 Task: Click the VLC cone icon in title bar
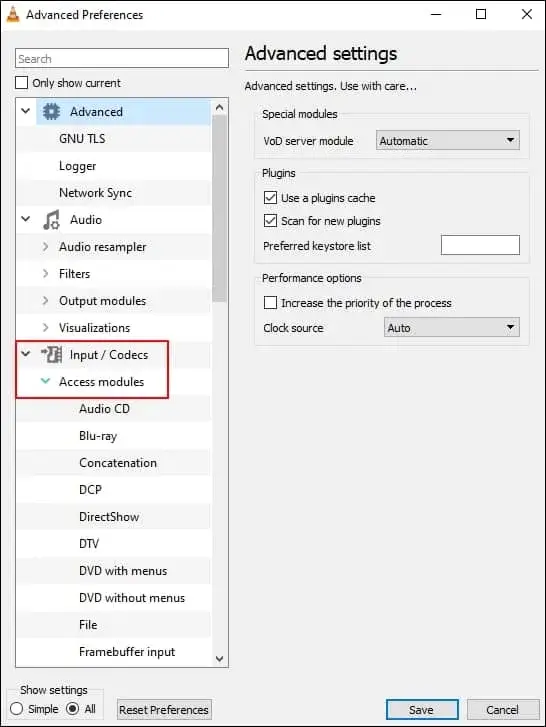(x=13, y=15)
